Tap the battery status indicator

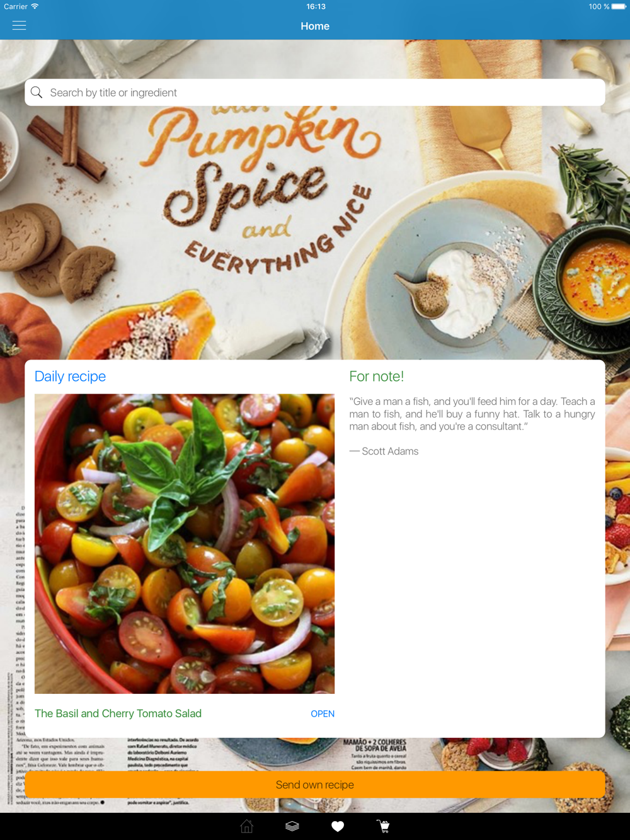(619, 7)
